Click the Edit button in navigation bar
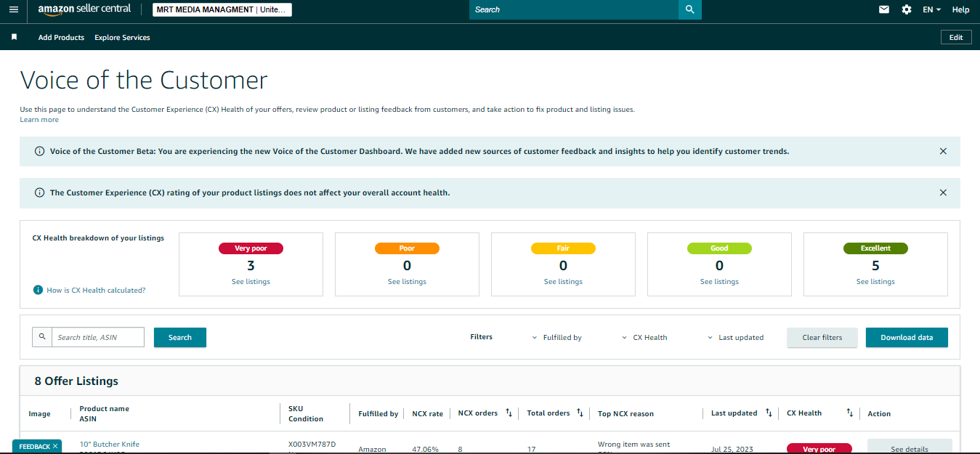980x454 pixels. (956, 37)
